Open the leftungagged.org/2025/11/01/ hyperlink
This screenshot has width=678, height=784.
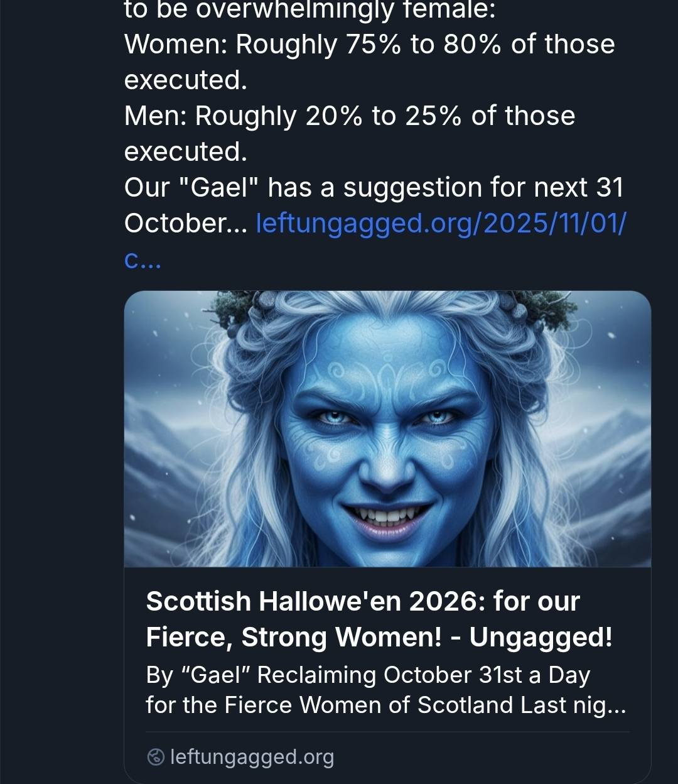[441, 223]
